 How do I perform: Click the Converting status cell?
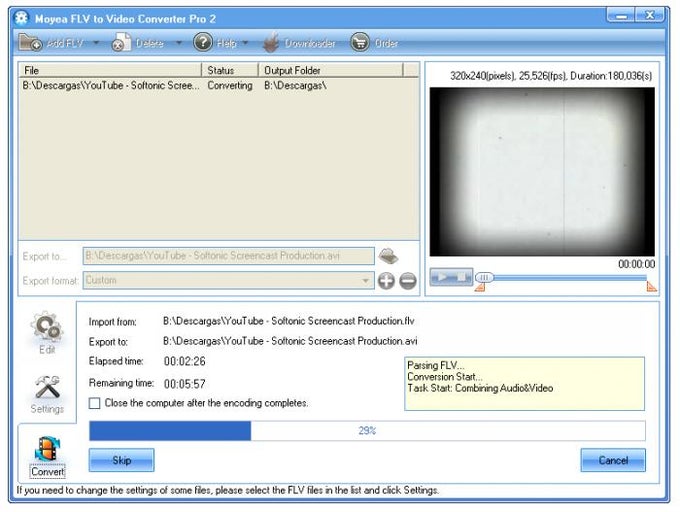pyautogui.click(x=230, y=85)
